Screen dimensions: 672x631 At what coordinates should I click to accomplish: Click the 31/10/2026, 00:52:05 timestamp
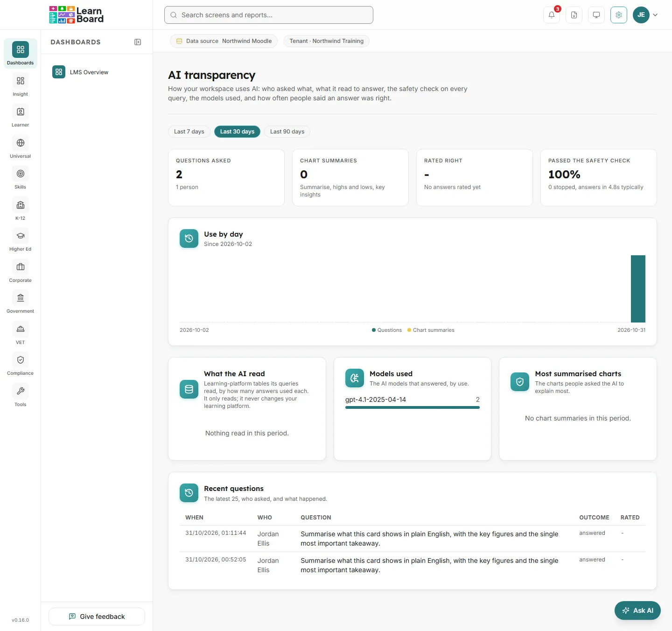(216, 560)
